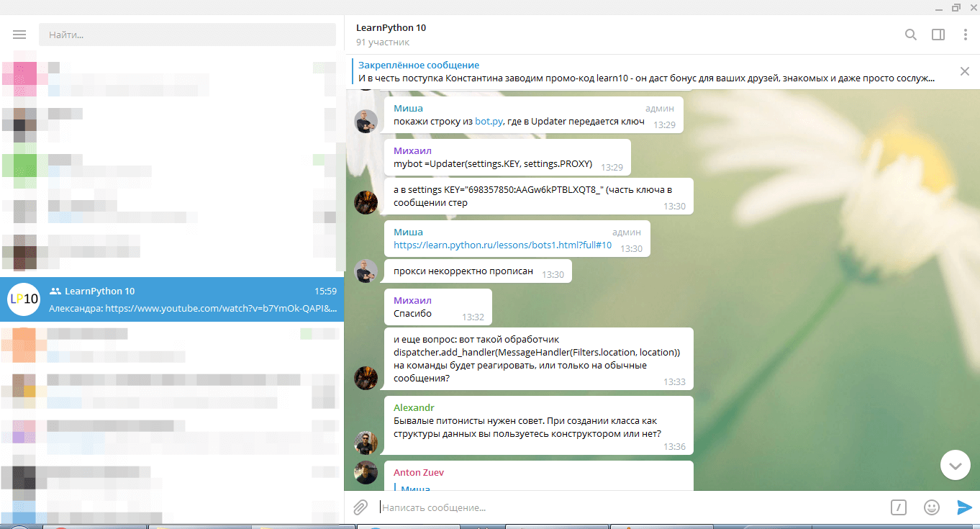The height and width of the screenshot is (529, 980).
Task: Open the emoji picker
Action: click(x=932, y=507)
